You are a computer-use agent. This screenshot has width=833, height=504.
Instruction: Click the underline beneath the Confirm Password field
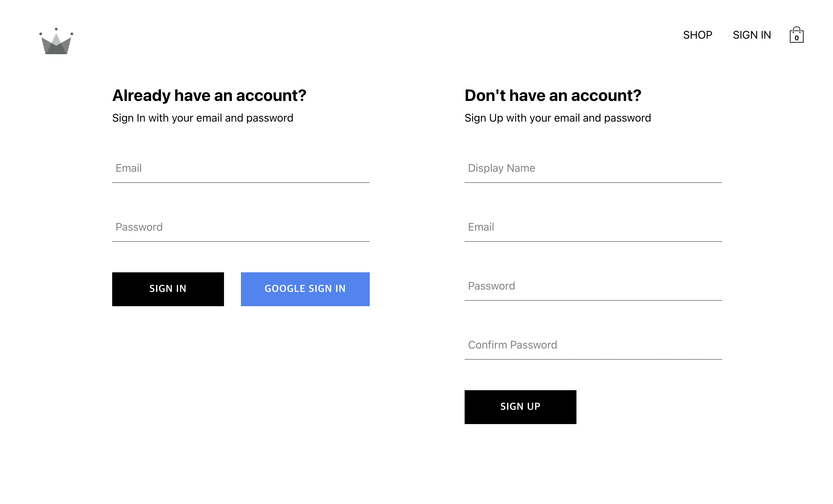(593, 359)
